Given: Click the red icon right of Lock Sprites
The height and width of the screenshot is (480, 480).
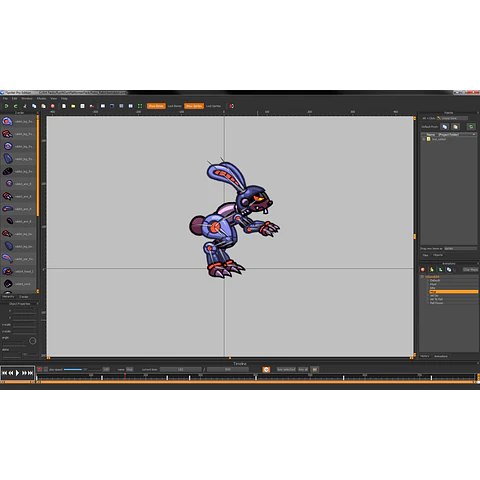Looking at the screenshot, I should coord(231,106).
